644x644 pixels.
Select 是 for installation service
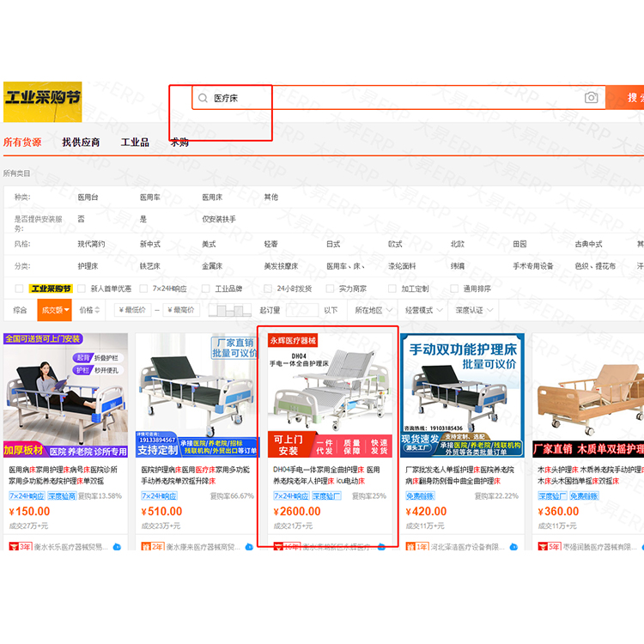(143, 219)
